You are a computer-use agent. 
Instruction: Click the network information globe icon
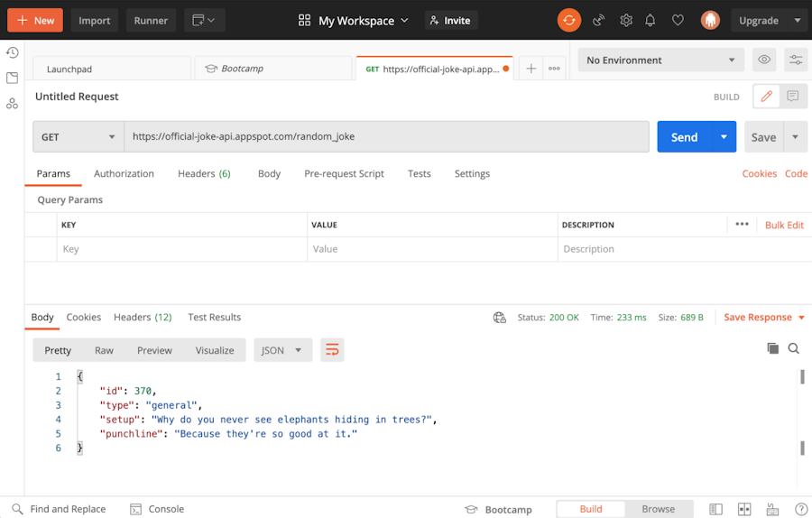tap(499, 318)
